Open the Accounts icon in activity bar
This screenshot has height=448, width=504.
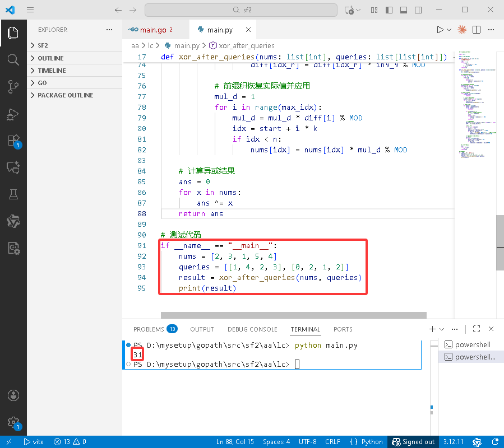[13, 395]
